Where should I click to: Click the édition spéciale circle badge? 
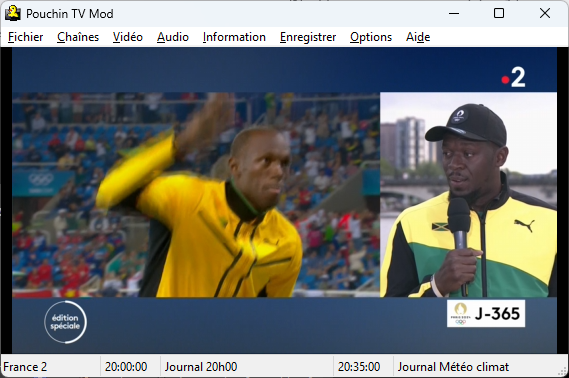[x=65, y=322]
